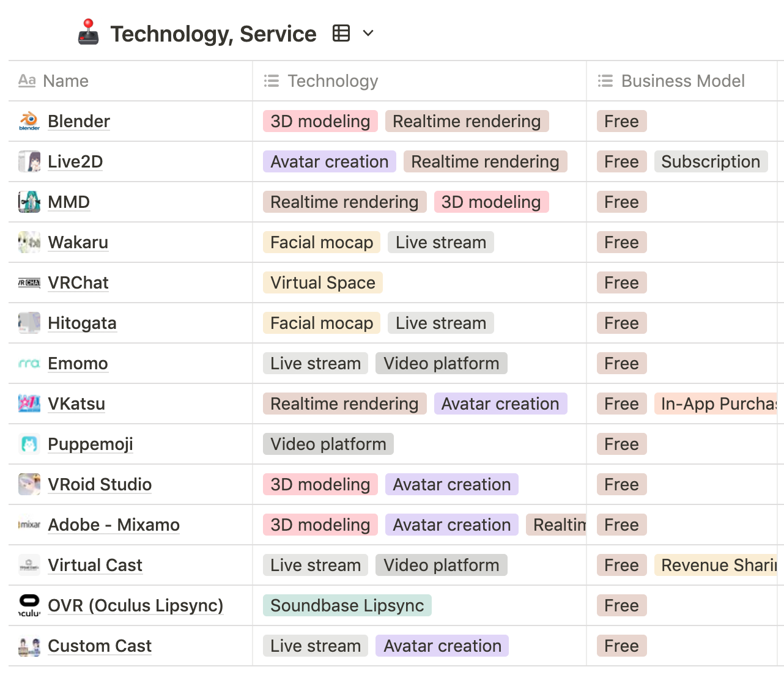Open the VKatsu page
Image resolution: width=784 pixels, height=675 pixels.
[x=76, y=404]
